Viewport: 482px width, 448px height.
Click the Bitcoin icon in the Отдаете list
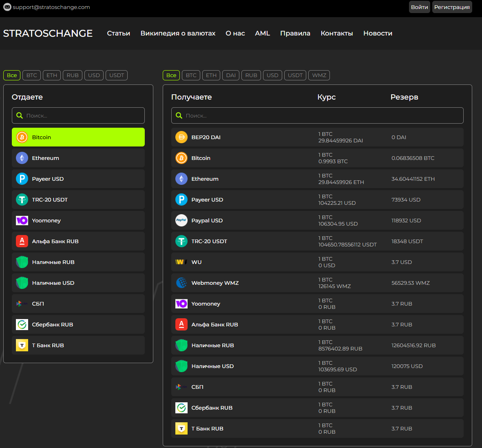(x=22, y=137)
